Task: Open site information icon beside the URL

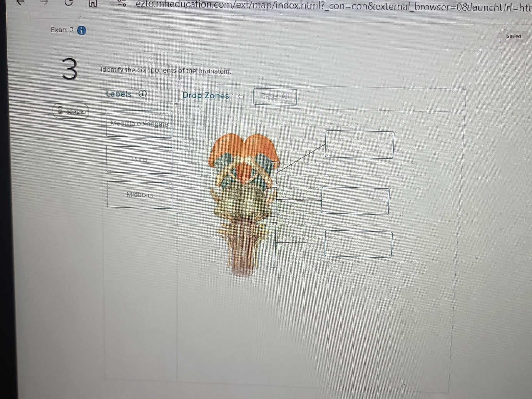Action: pos(122,5)
